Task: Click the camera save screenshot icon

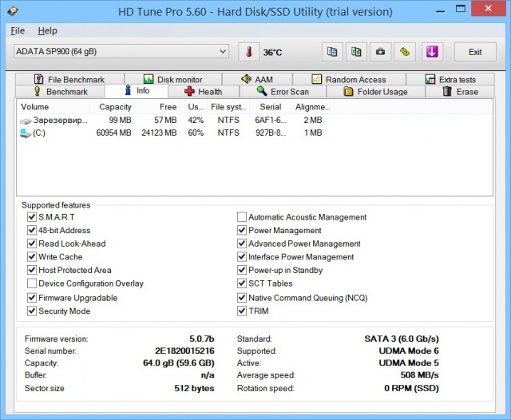Action: pyautogui.click(x=380, y=52)
